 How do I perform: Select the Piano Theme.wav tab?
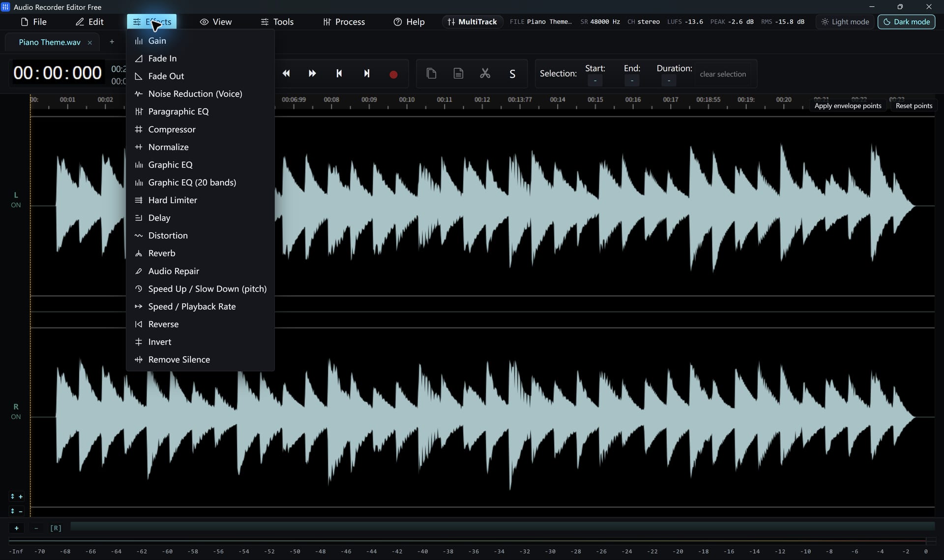tap(50, 42)
